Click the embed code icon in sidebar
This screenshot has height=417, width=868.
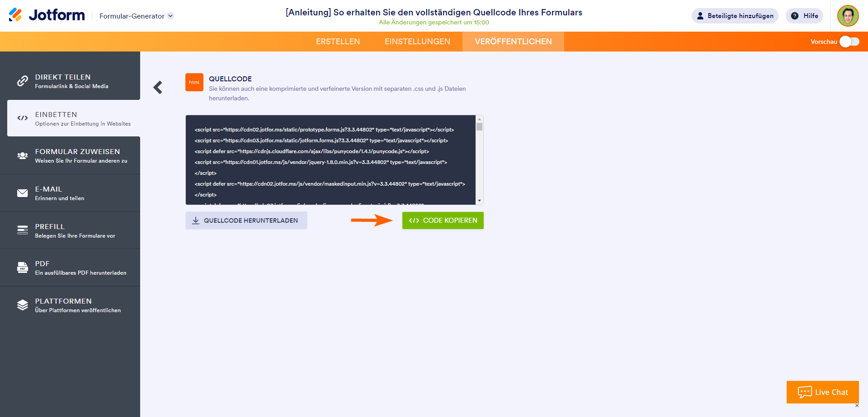click(23, 118)
